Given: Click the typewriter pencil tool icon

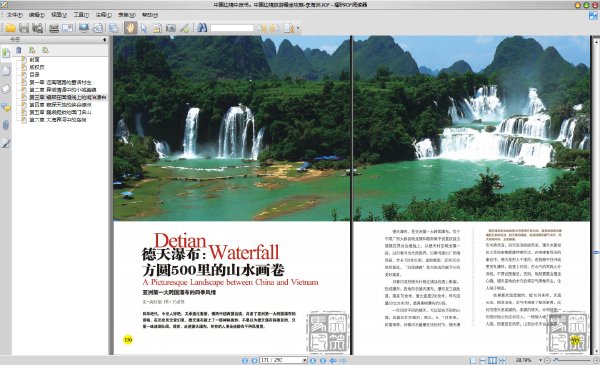Looking at the screenshot, I should (184, 28).
